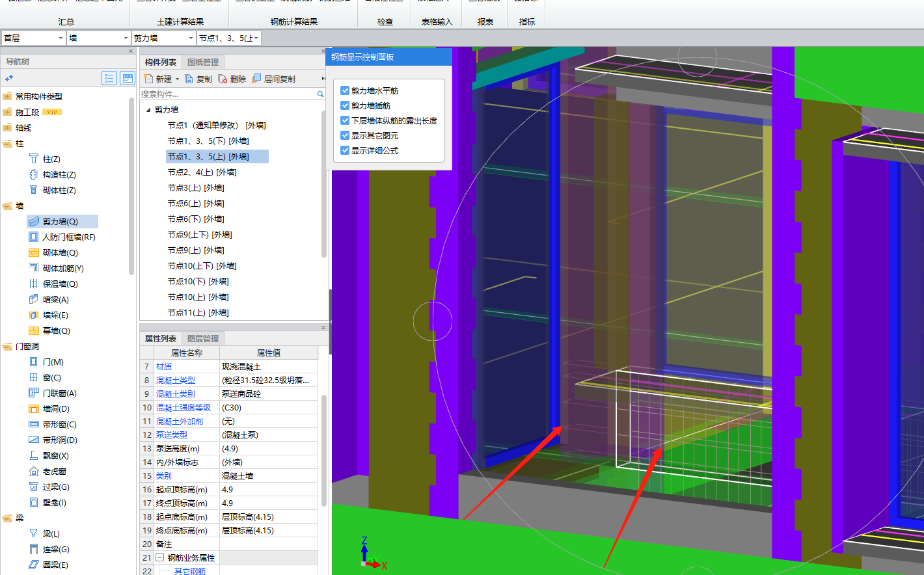Image resolution: width=924 pixels, height=575 pixels.
Task: Pick the 梁(L) beam icon
Action: click(x=34, y=533)
